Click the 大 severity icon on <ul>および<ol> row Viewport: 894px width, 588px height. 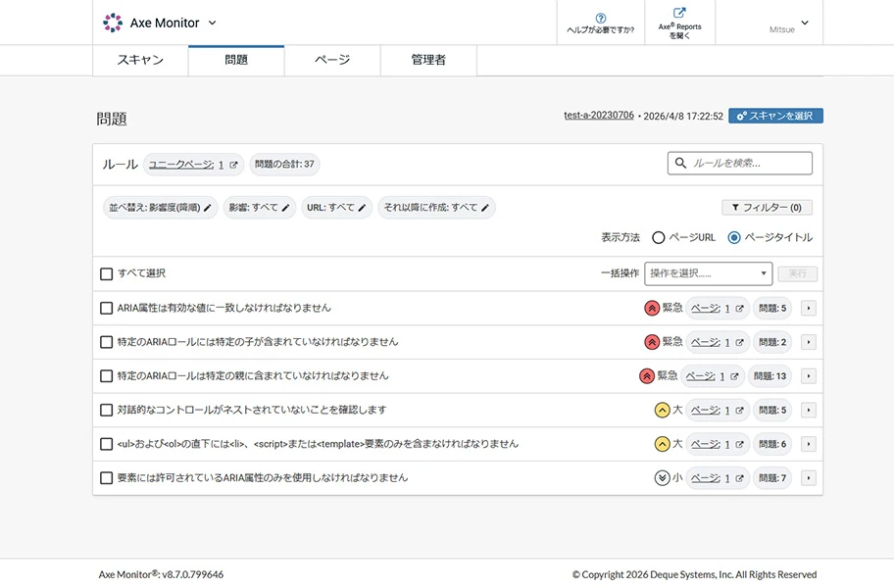click(x=662, y=444)
